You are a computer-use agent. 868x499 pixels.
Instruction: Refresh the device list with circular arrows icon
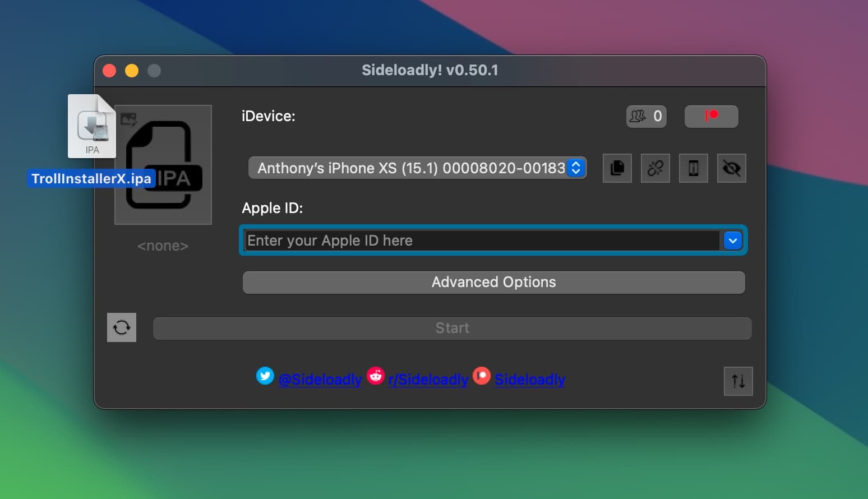(122, 327)
